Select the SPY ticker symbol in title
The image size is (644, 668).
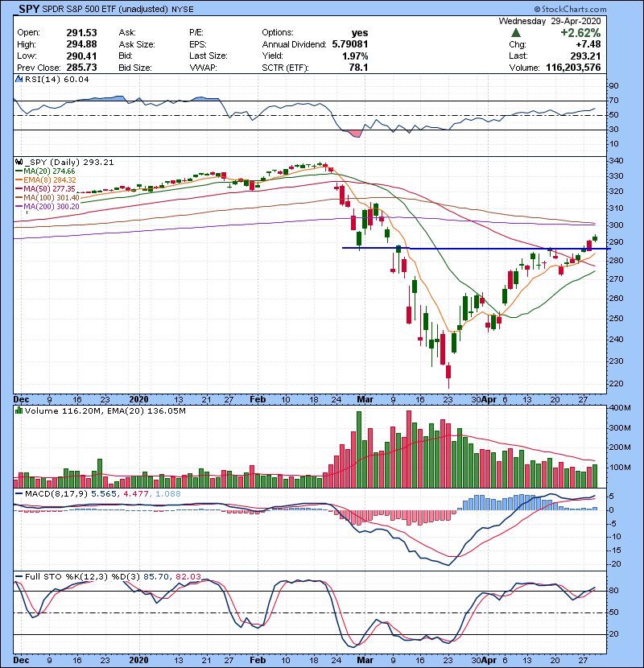point(29,9)
